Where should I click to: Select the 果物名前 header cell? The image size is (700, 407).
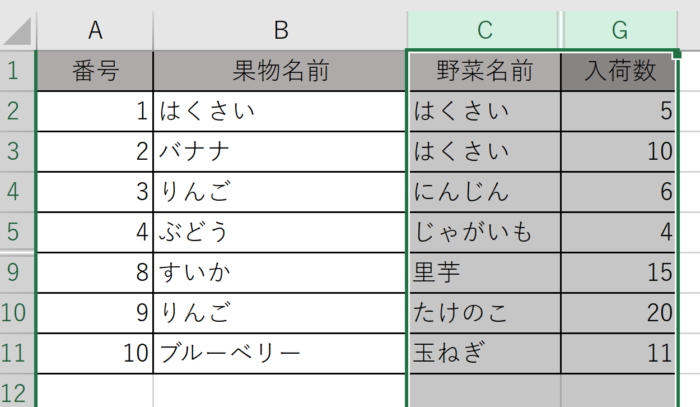click(280, 72)
